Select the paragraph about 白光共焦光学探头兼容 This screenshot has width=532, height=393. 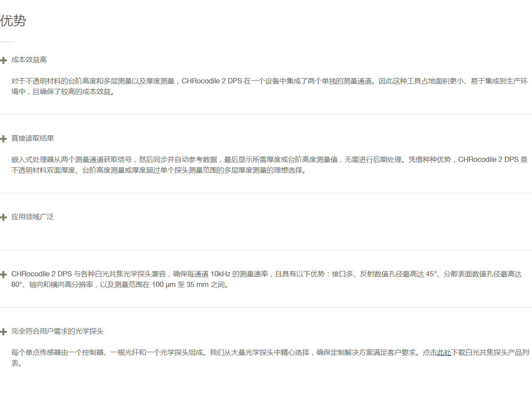(266, 279)
